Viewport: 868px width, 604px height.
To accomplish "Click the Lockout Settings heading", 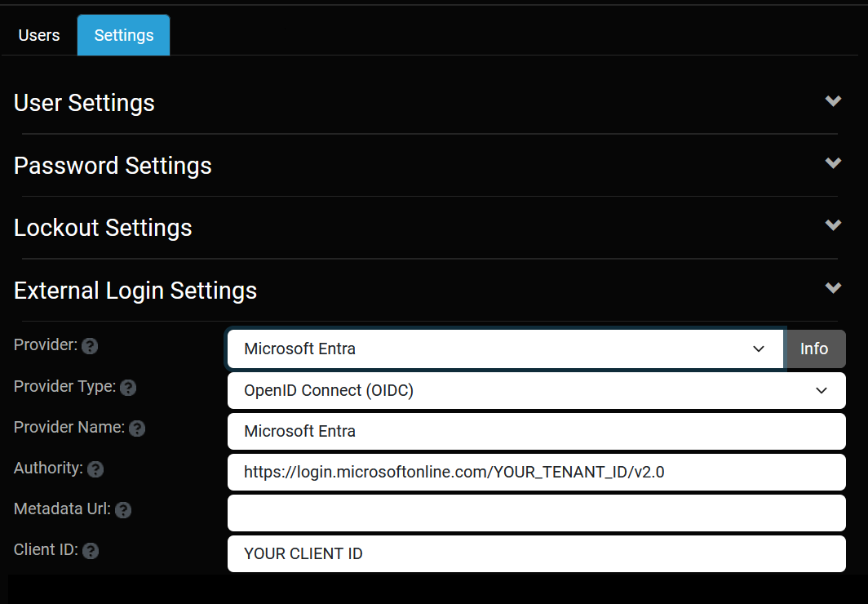I will click(x=103, y=228).
